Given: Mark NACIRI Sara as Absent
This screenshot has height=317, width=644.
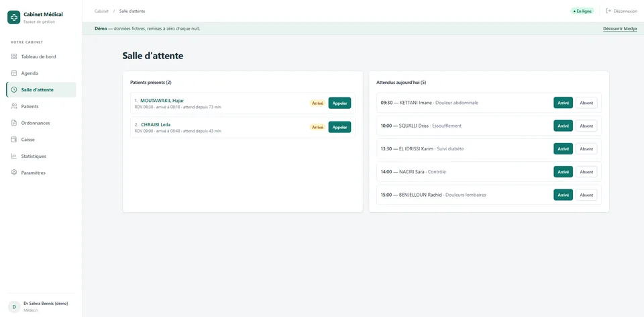Looking at the screenshot, I should [x=586, y=172].
